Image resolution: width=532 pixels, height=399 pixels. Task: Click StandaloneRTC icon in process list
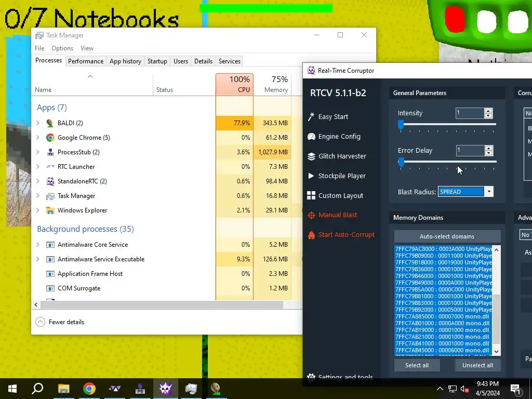[x=50, y=181]
